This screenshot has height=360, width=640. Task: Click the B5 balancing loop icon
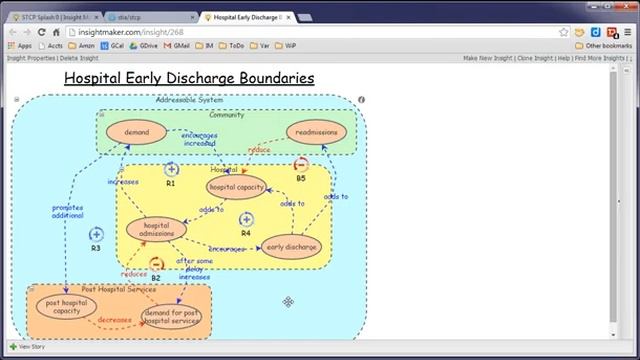click(301, 165)
